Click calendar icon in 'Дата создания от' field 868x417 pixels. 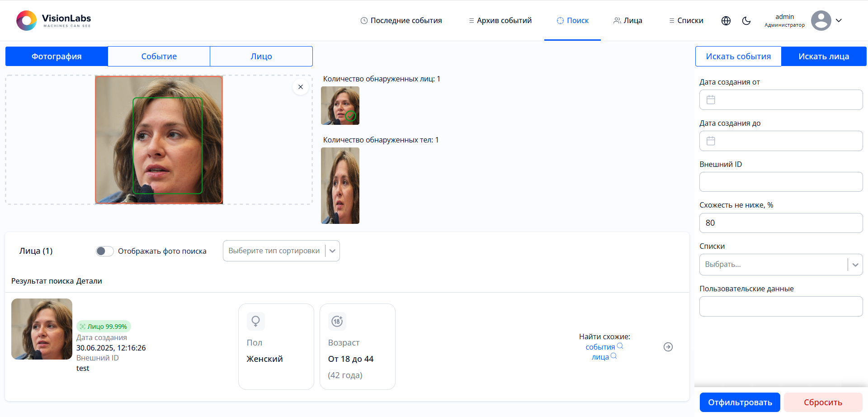coord(711,100)
